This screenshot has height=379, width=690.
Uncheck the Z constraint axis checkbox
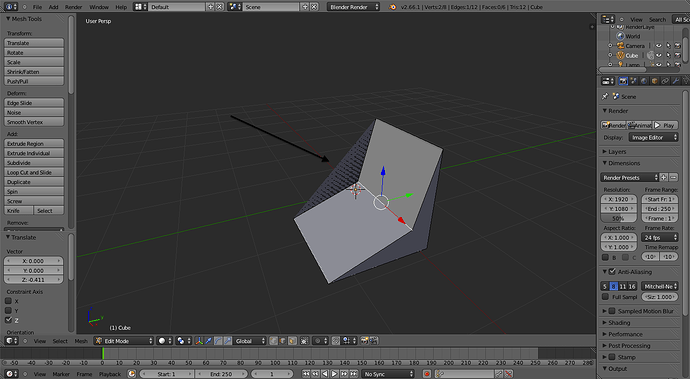tap(8, 320)
